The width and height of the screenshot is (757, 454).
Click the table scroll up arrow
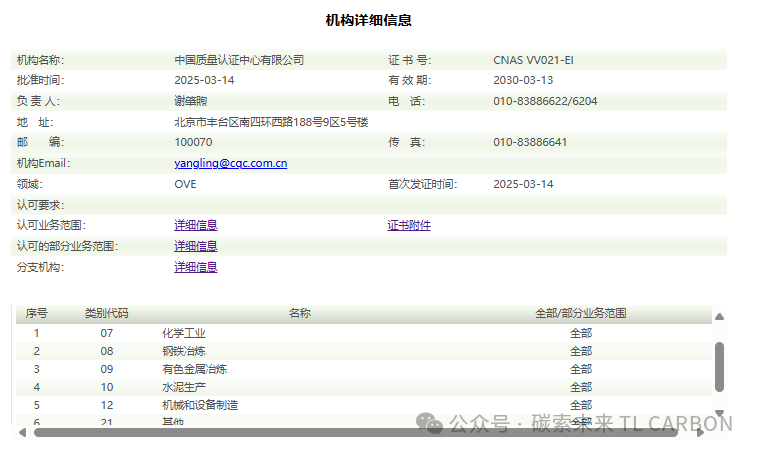[719, 316]
